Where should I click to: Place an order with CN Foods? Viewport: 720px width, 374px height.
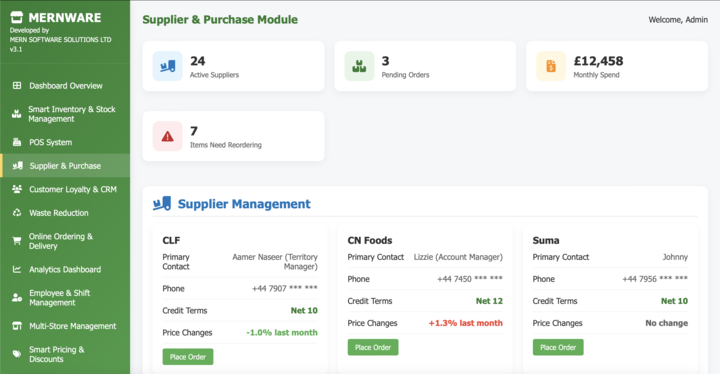point(373,347)
